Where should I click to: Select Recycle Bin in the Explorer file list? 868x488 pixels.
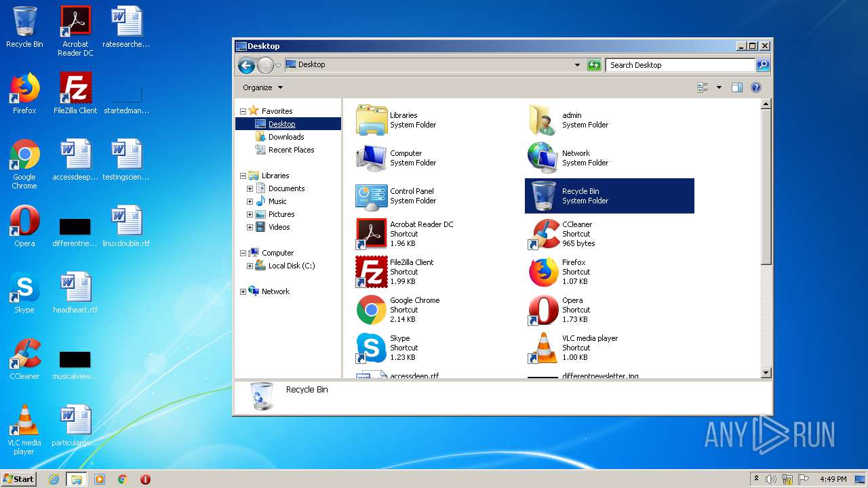(x=610, y=196)
